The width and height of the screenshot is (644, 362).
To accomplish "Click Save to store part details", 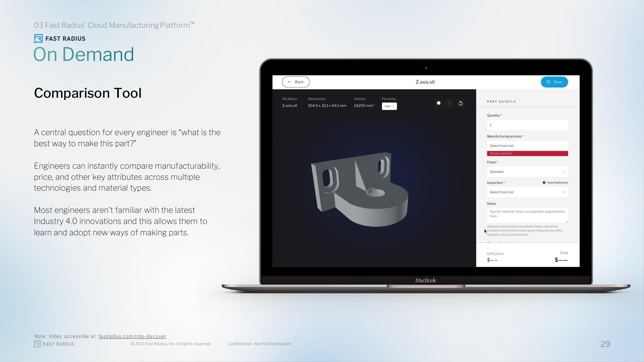I will (554, 82).
